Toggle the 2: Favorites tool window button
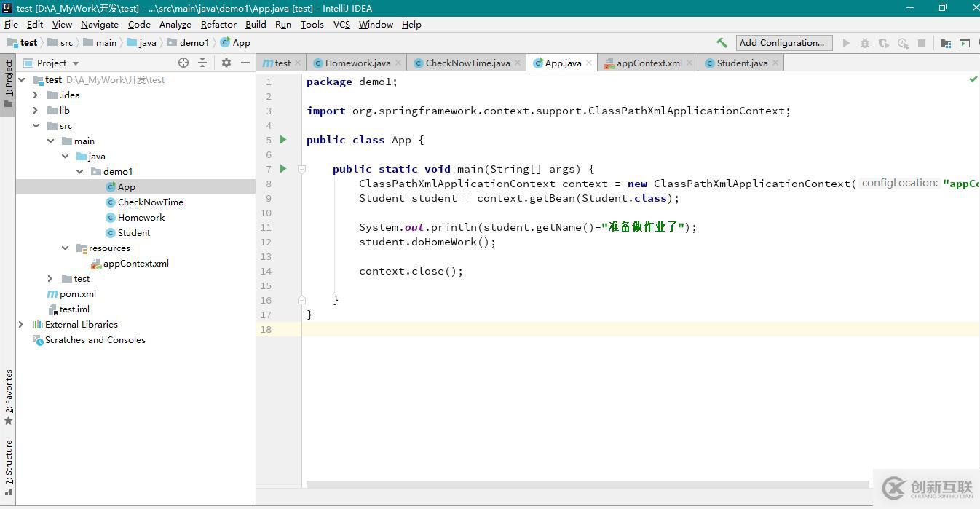Viewport: 980px width, 509px height. pos(8,397)
